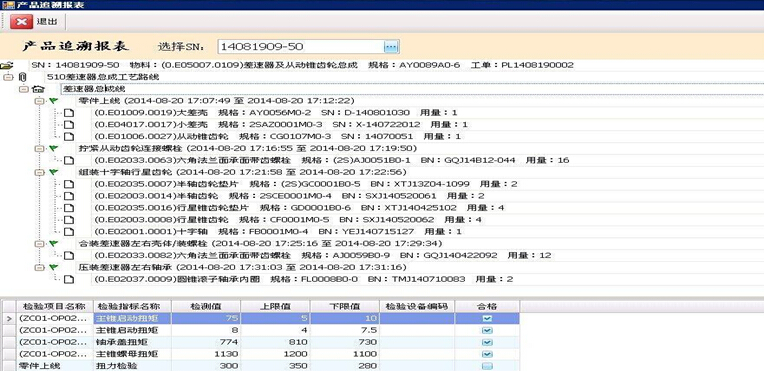Click the 选择SN input field
Image resolution: width=765 pixels, height=371 pixels.
[x=302, y=47]
